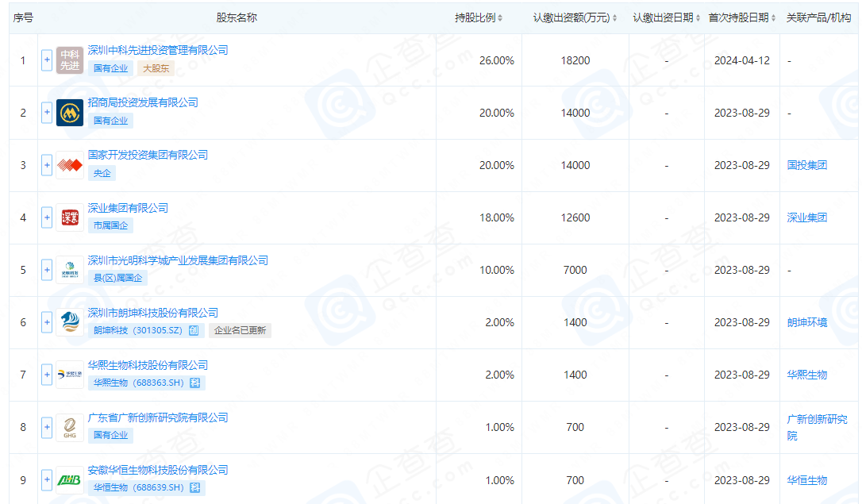Open the 国投集团 related product link
862x504 pixels.
[x=806, y=165]
